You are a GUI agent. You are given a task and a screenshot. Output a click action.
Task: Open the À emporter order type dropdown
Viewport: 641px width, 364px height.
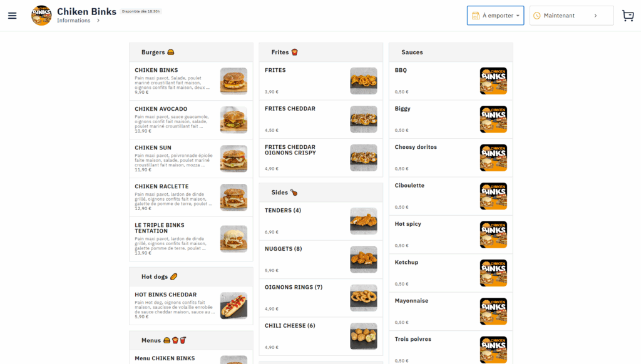coord(496,16)
